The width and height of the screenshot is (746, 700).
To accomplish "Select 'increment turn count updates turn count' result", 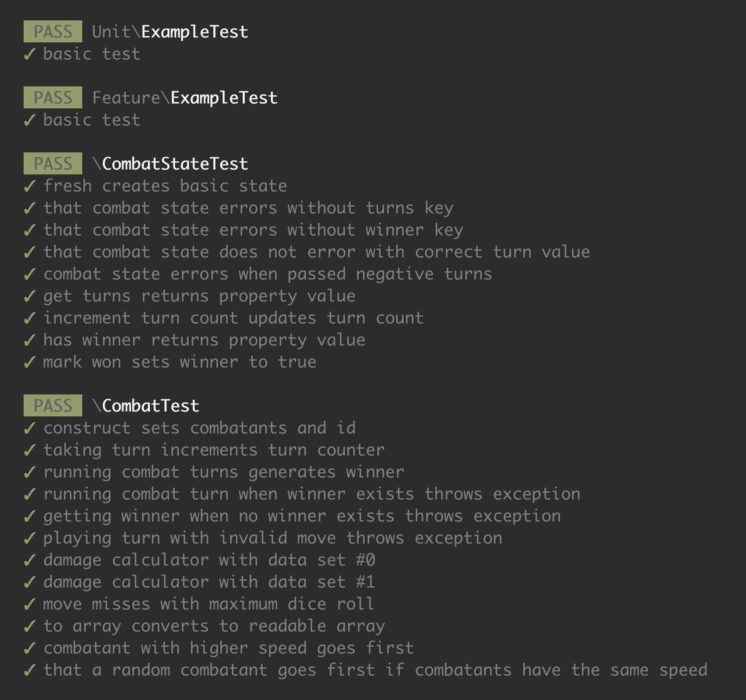I will pyautogui.click(x=233, y=318).
